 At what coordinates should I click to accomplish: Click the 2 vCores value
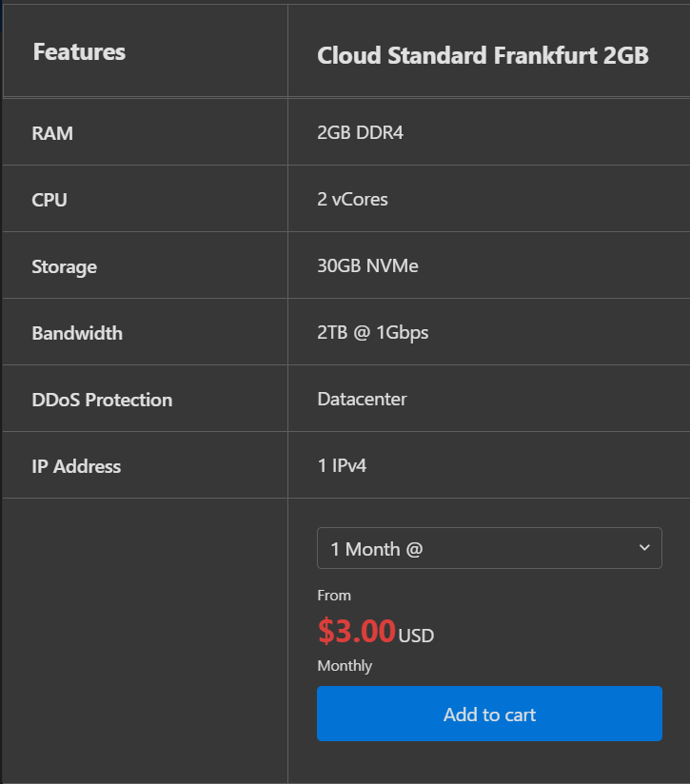352,199
